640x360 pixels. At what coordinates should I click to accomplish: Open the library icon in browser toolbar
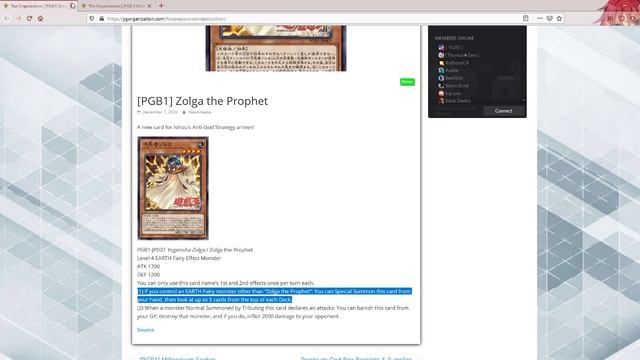tap(610, 18)
